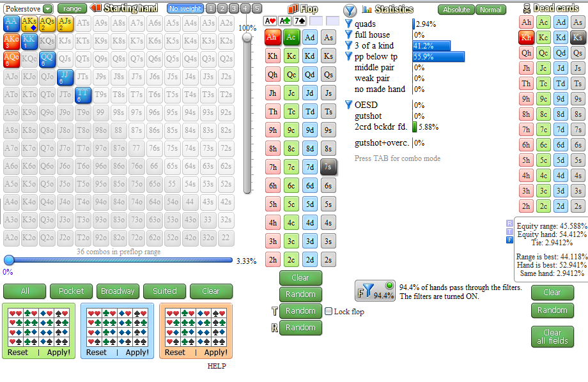This screenshot has height=382, width=588.
Task: Toggle the full house filter funnel
Action: tap(349, 34)
